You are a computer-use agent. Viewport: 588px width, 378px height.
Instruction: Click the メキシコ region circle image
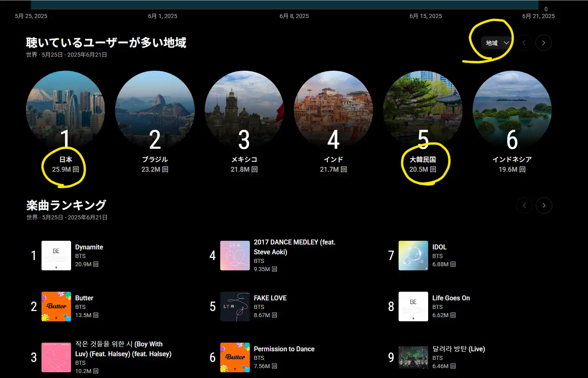244,110
